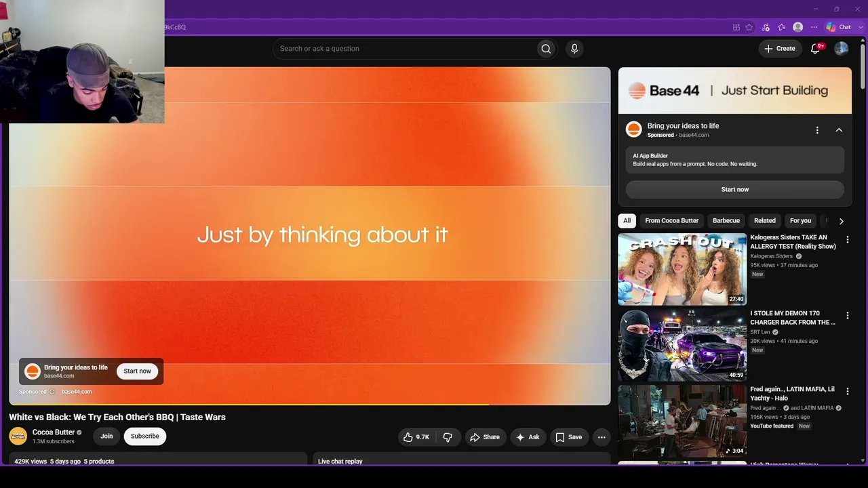This screenshot has height=488, width=868.
Task: Click the Cocoa Butter channel avatar
Action: pos(18,436)
